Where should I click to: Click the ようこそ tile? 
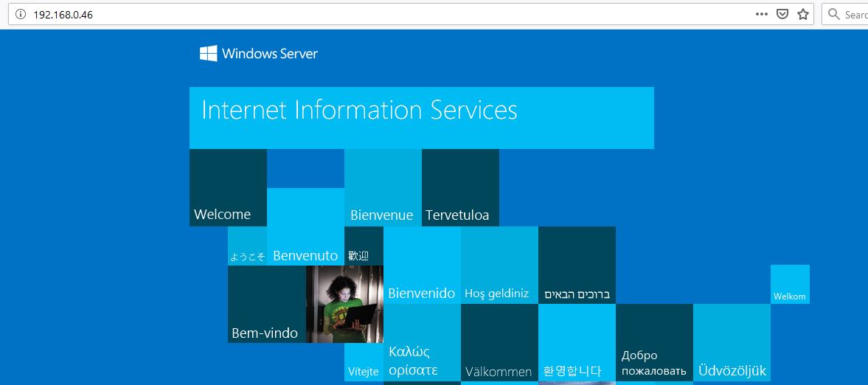coord(248,246)
